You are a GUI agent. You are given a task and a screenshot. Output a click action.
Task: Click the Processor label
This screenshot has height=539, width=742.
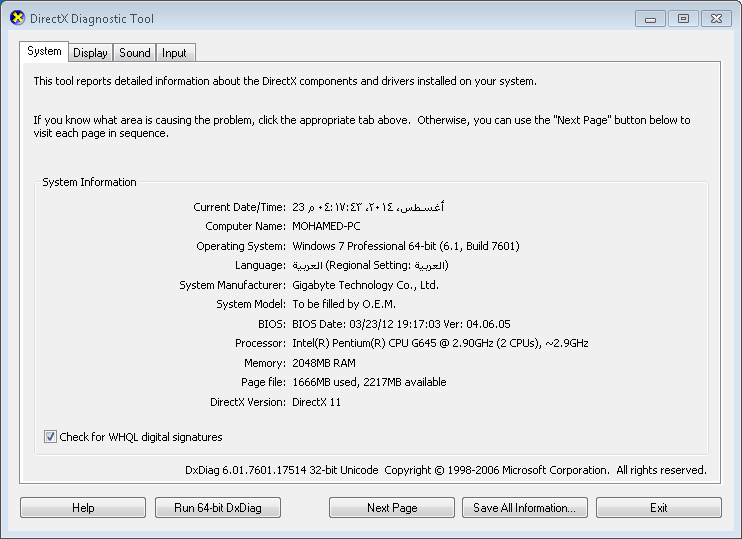pos(260,343)
